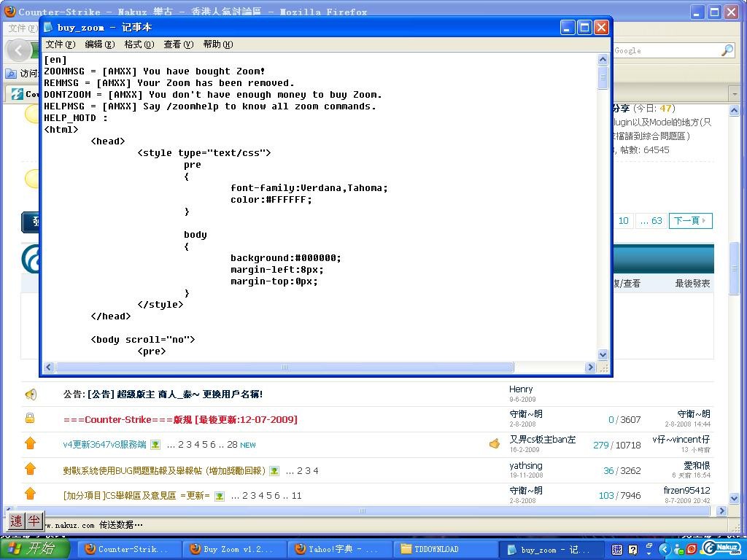The image size is (747, 560).
Task: Open the 文件(F) menu in Notepad
Action: [61, 44]
